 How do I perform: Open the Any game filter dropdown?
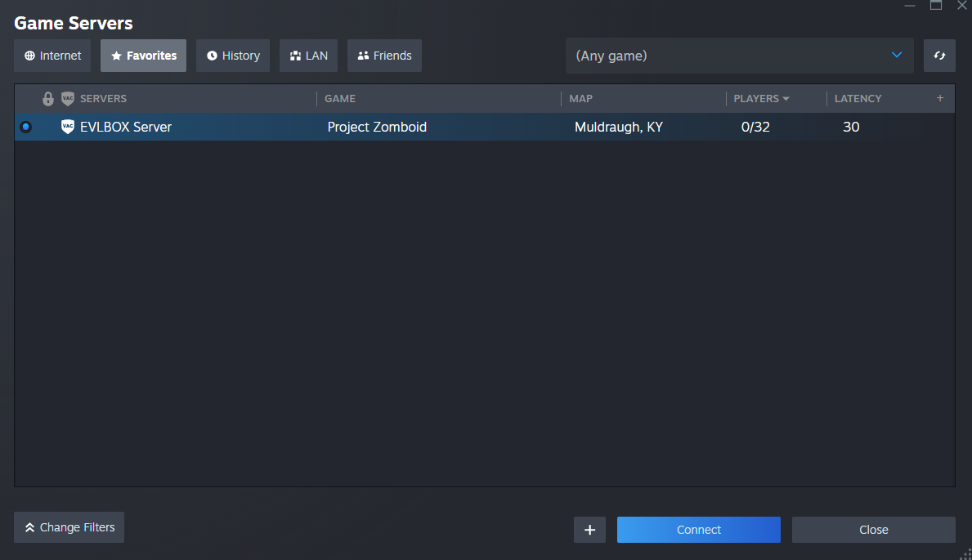coord(739,56)
